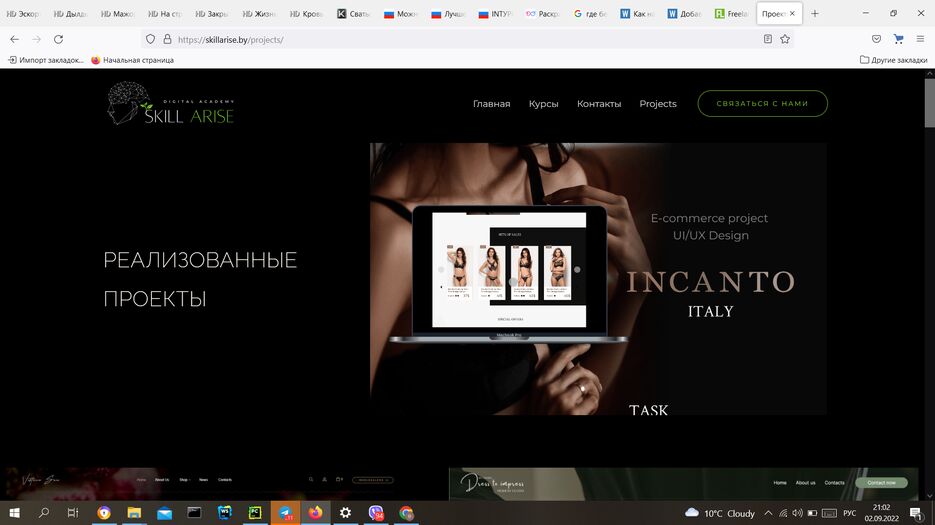Click the page vertical scrollbar thumb

click(x=930, y=103)
